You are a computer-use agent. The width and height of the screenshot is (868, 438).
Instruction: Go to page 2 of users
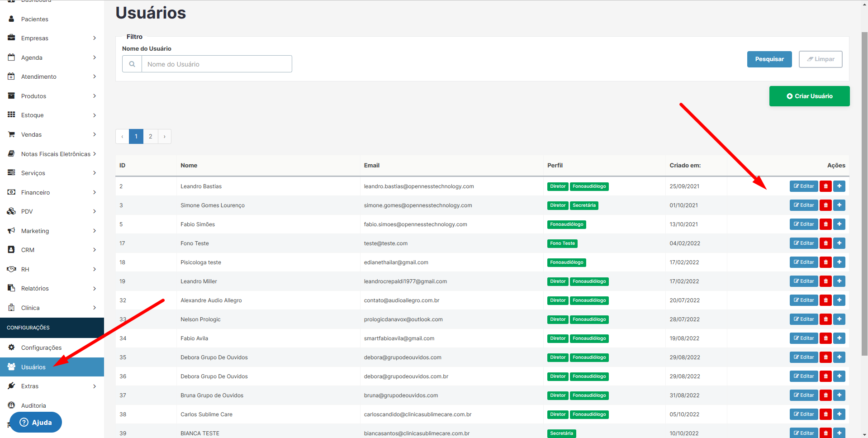[x=151, y=137]
